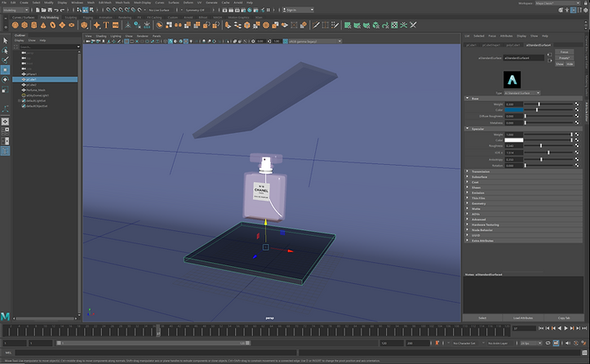
Task: Click the Hide button in Attribute Editor
Action: point(570,64)
